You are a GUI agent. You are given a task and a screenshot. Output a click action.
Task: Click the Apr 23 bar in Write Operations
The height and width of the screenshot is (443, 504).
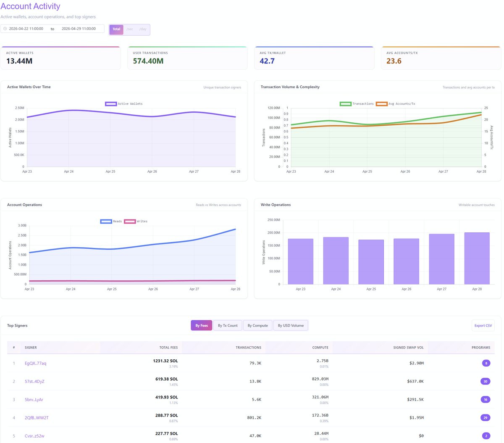coord(301,261)
